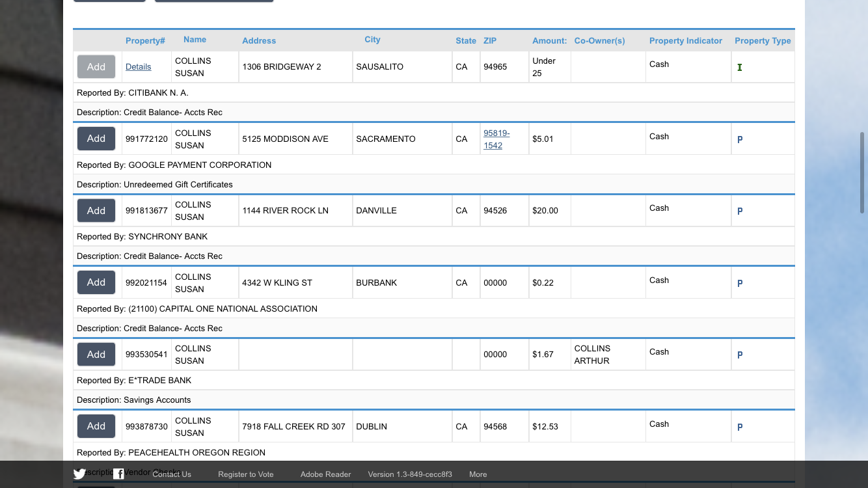The image size is (868, 488).
Task: Click the P property type icon for Dublin row
Action: 740,427
